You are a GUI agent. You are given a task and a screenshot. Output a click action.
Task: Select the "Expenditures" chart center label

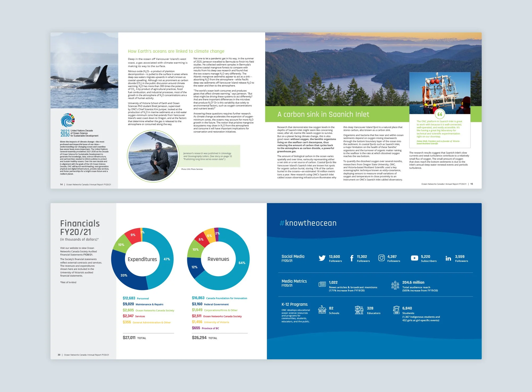pos(142,259)
